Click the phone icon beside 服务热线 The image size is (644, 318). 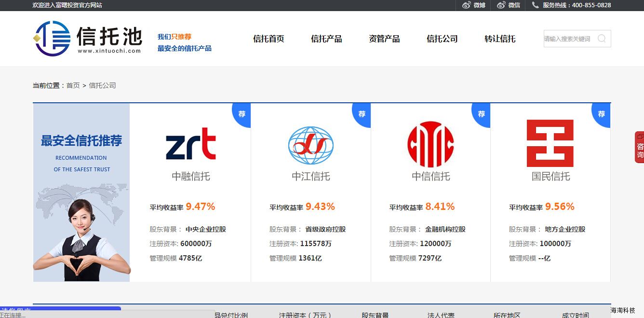pos(535,5)
